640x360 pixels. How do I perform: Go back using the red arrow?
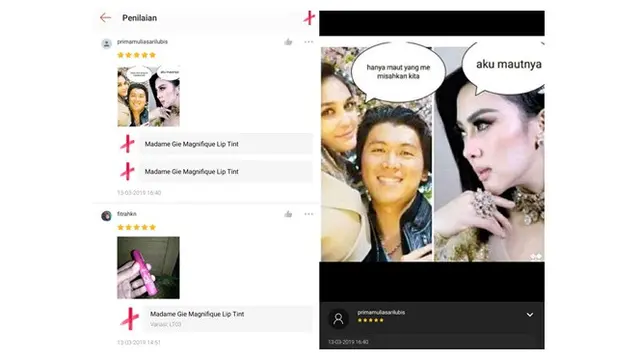(x=105, y=18)
